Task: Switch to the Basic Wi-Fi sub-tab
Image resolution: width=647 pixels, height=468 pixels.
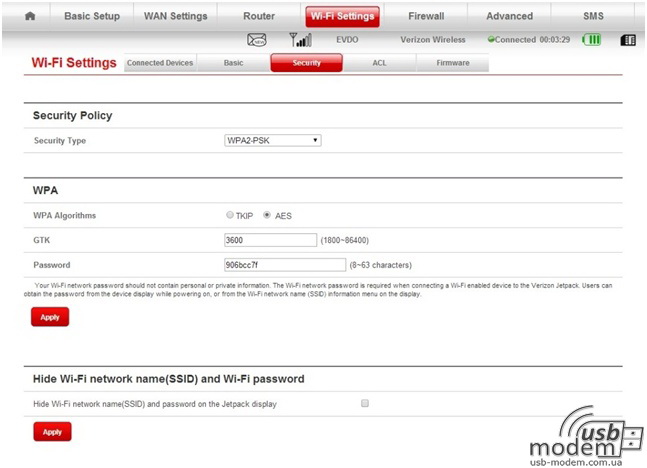Action: click(234, 63)
